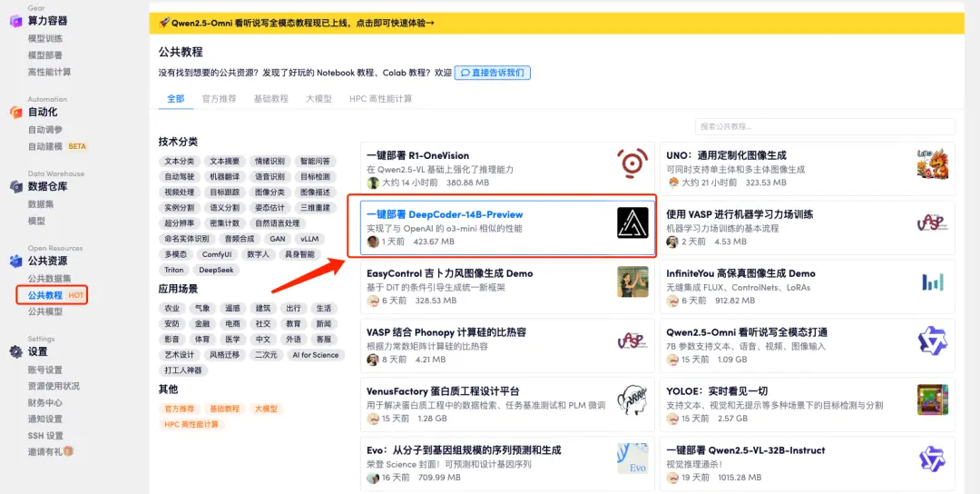Image resolution: width=980 pixels, height=494 pixels.
Task: Open 通知设置 in the sidebar
Action: point(45,419)
